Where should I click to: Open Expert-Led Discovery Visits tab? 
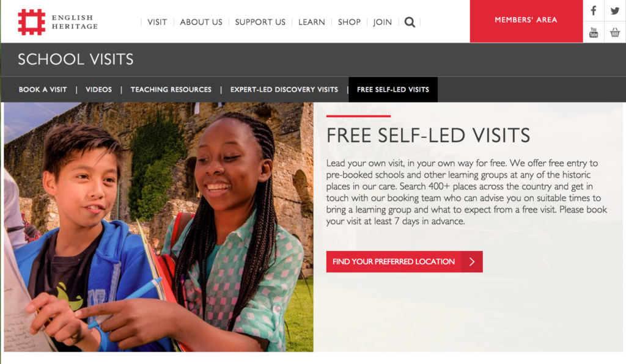click(284, 90)
